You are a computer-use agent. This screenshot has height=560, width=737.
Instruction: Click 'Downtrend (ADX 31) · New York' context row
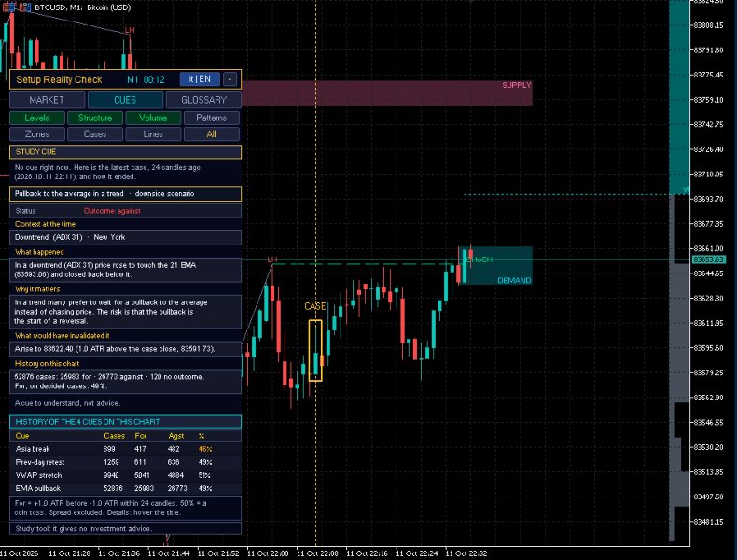point(126,237)
